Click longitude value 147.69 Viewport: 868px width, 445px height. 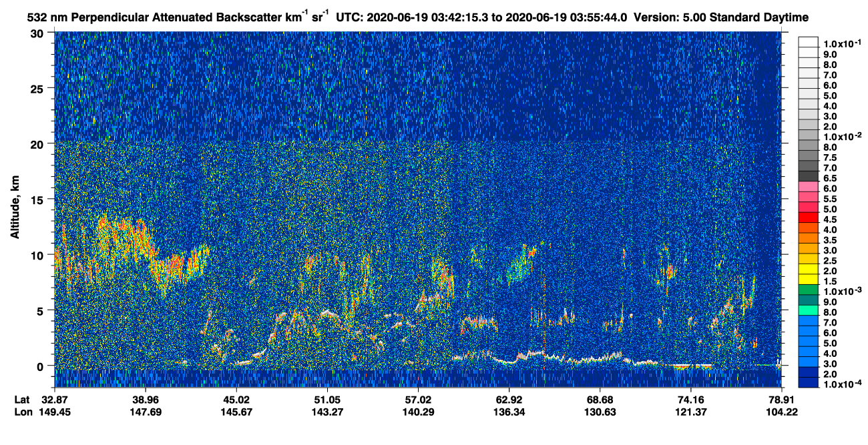pos(146,412)
